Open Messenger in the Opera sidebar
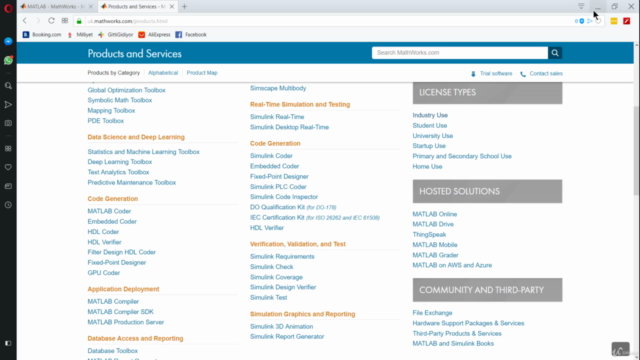 (8, 42)
